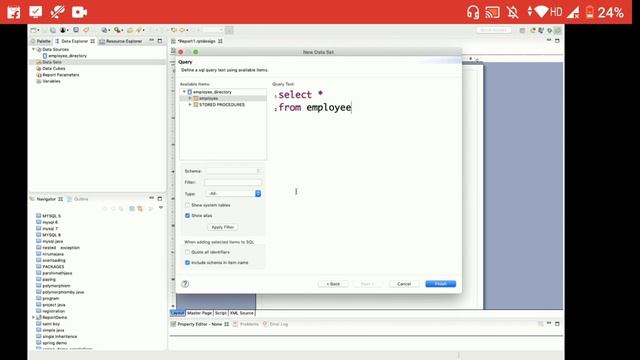Click the Finish button
The height and width of the screenshot is (360, 640).
pyautogui.click(x=440, y=284)
